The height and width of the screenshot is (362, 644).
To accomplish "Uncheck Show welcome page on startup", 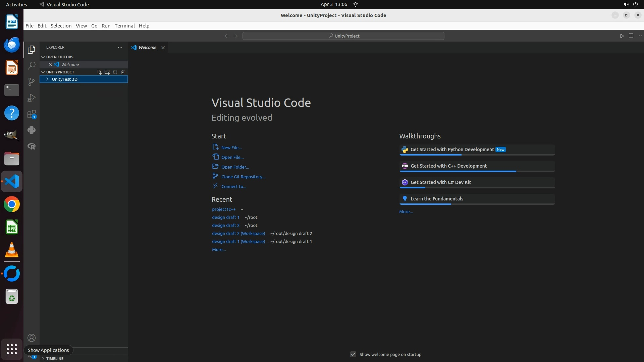I will 353,354.
